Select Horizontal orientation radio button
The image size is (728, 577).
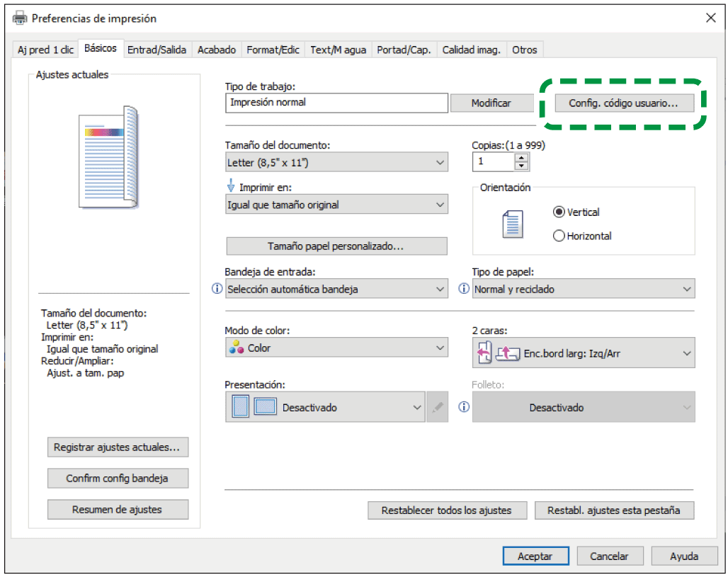coord(559,236)
